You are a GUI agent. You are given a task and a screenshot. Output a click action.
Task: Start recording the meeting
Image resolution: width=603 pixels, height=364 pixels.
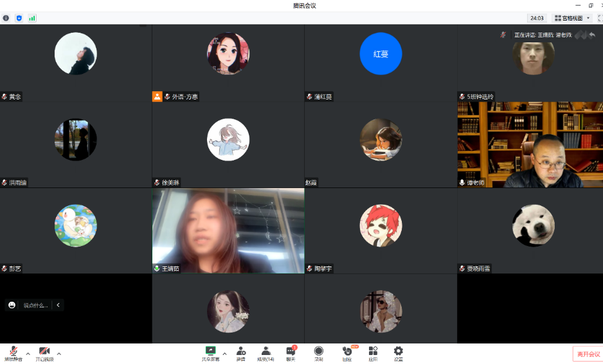click(318, 352)
